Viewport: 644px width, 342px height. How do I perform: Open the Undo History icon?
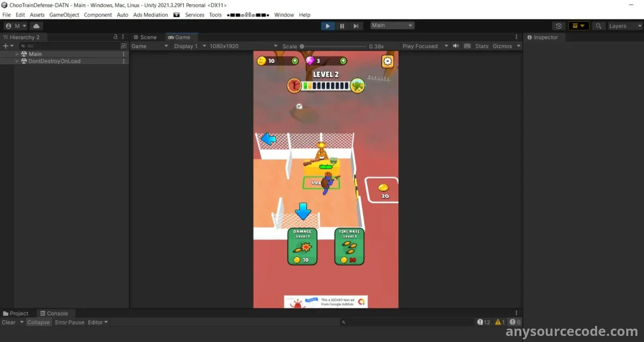click(x=558, y=26)
